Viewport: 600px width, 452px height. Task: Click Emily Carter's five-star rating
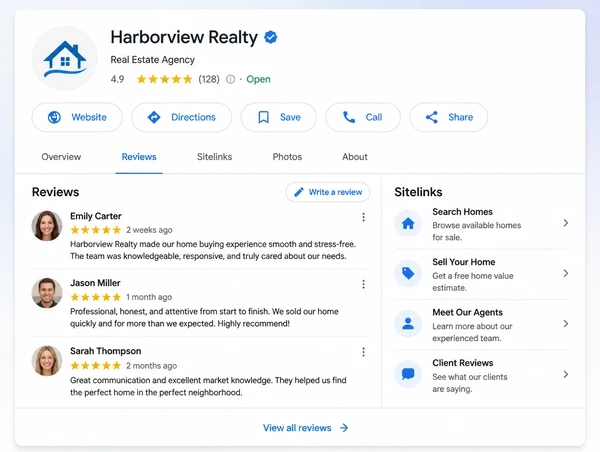(x=96, y=230)
